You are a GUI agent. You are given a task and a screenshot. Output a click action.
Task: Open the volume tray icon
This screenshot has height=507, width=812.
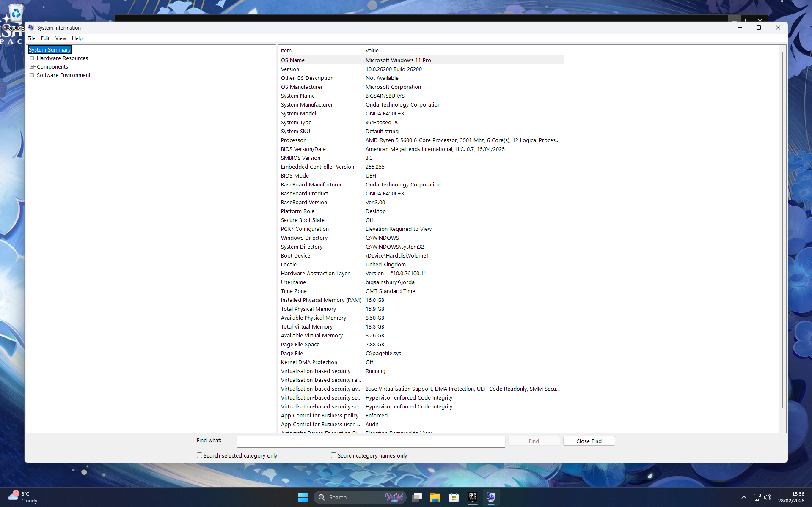tap(768, 497)
